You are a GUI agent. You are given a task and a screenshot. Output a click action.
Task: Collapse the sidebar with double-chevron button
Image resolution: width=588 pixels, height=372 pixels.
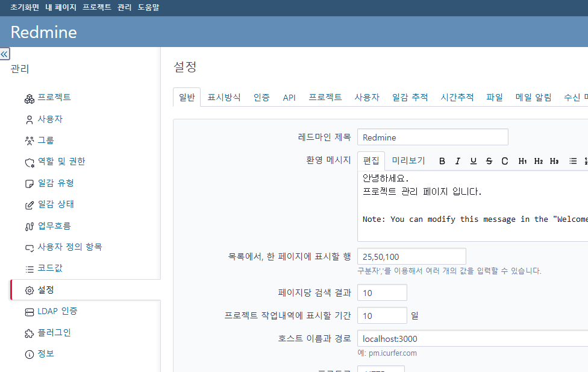[x=4, y=54]
